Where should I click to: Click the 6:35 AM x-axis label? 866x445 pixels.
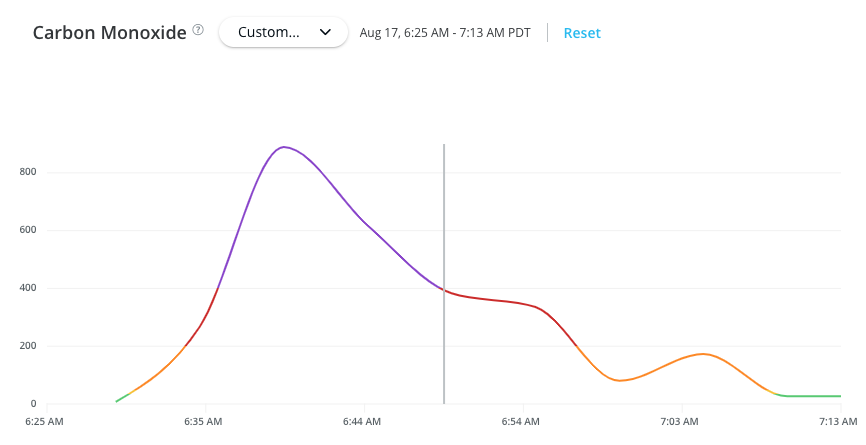[202, 422]
